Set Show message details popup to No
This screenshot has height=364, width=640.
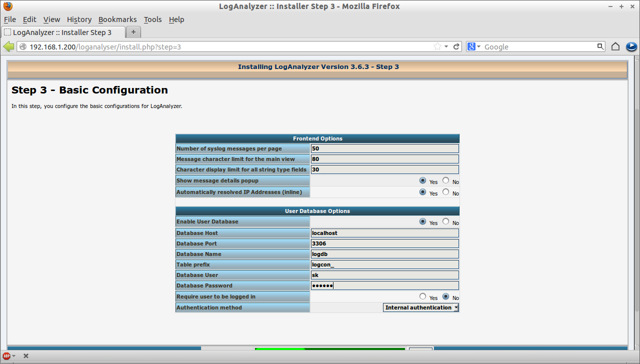[446, 180]
